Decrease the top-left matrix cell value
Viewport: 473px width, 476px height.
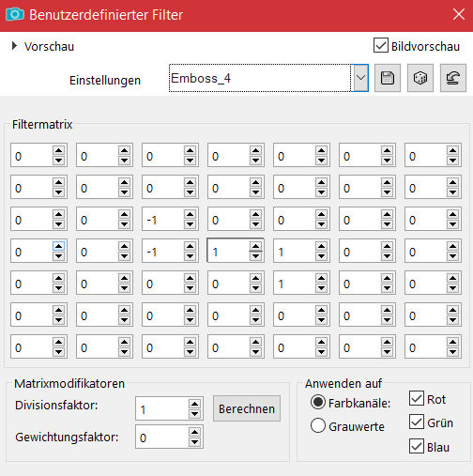coord(58,161)
